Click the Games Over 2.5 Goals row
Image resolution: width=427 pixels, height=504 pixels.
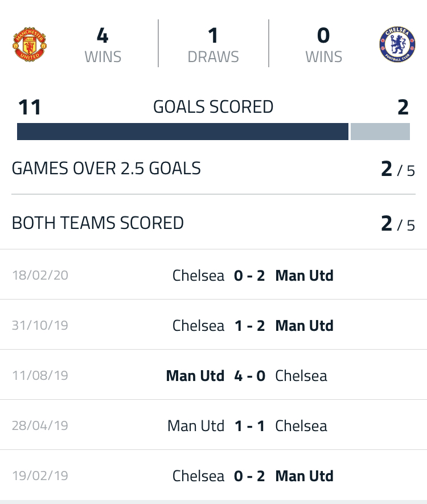[x=213, y=168]
